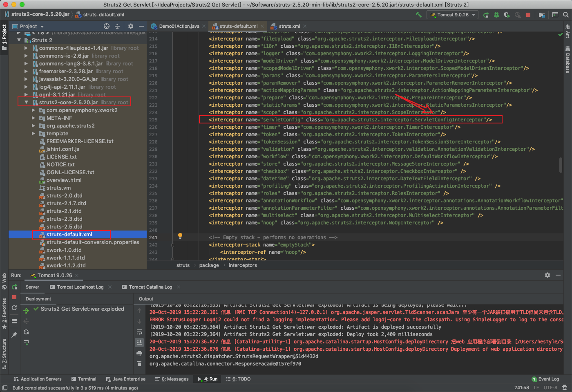Click the editor vertical scrollbar thumb
Image resolution: width=572 pixels, height=392 pixels.
[x=561, y=165]
